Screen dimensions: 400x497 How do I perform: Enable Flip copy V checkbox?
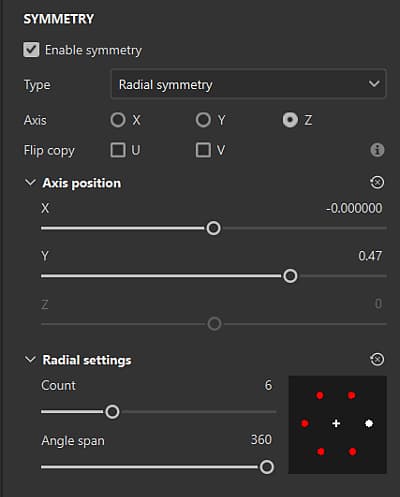203,150
